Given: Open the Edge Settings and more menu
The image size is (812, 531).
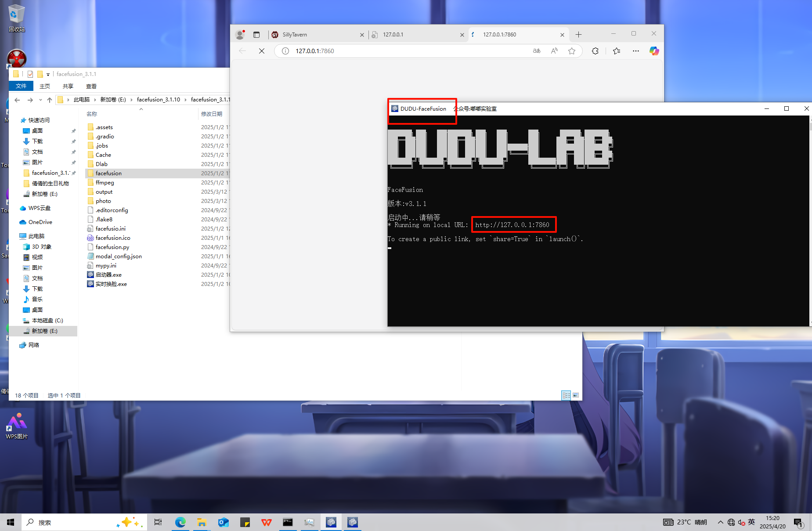Looking at the screenshot, I should coord(636,51).
